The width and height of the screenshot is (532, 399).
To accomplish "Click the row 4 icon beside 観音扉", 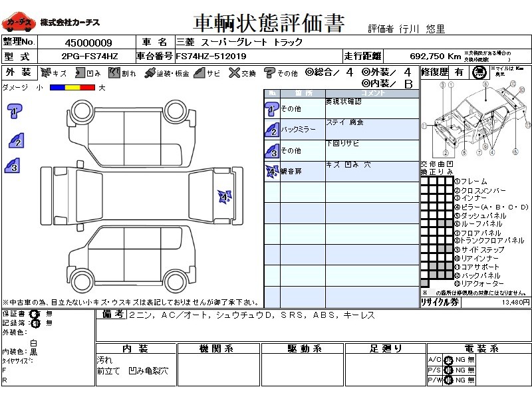I will [272, 172].
